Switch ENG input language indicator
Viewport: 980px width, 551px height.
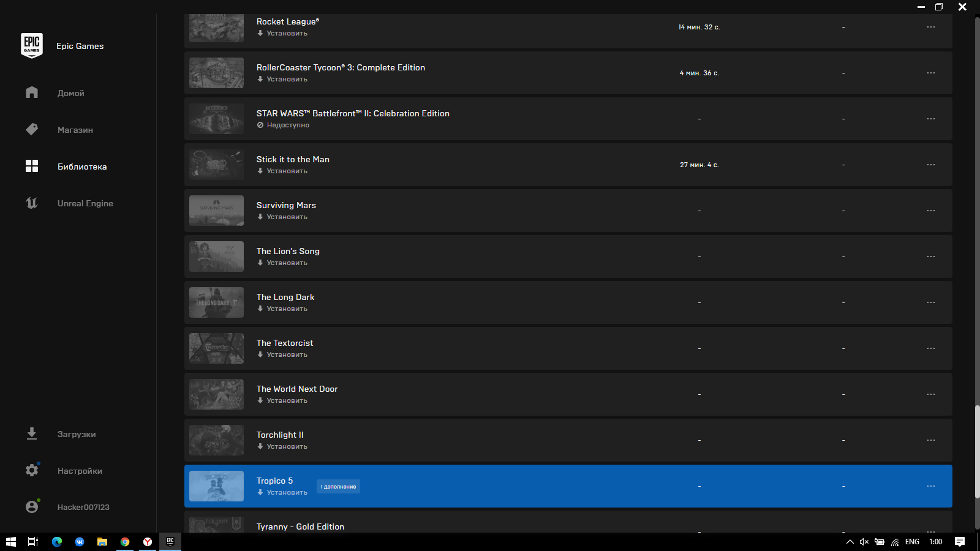pyautogui.click(x=912, y=542)
